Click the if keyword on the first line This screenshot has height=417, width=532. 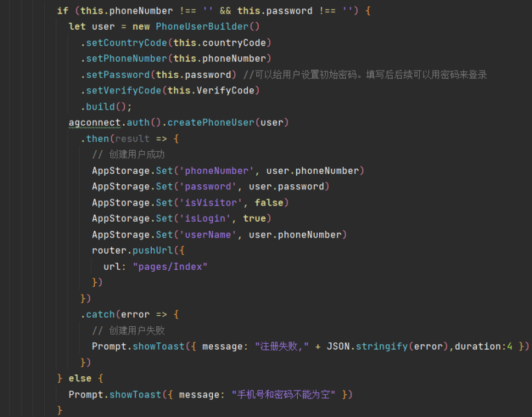click(63, 11)
